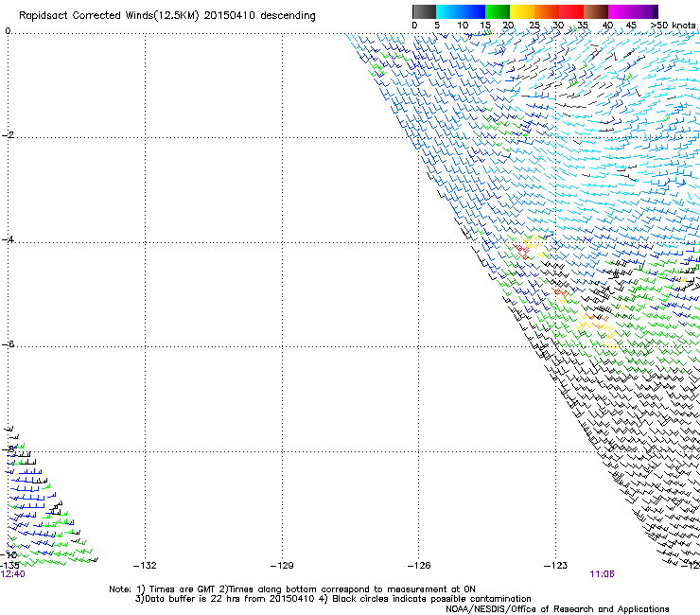
Task: Click the date '20150410' in the title
Action: (230, 15)
